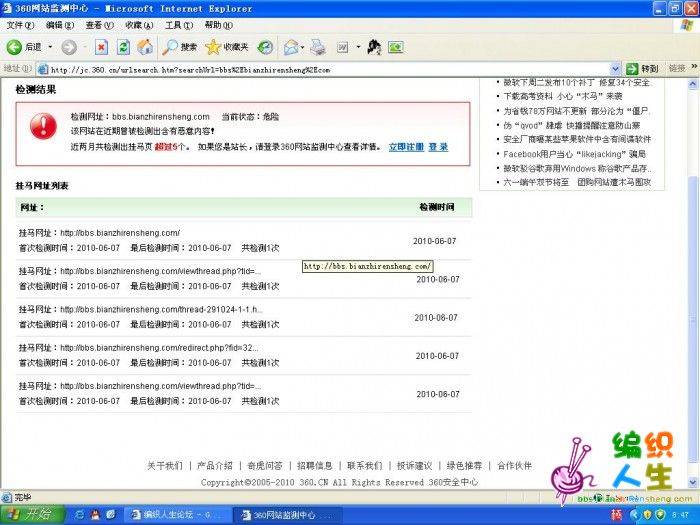Click the Mail envelope toolbar icon
700x525 pixels.
(291, 47)
